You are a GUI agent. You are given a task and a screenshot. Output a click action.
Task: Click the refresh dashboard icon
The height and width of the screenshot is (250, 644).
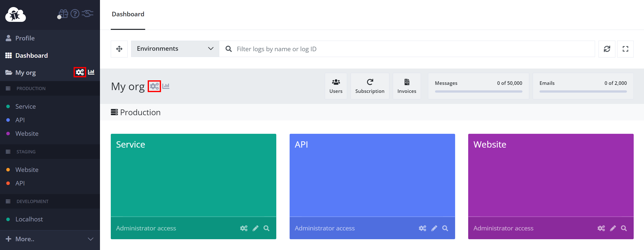tap(607, 49)
